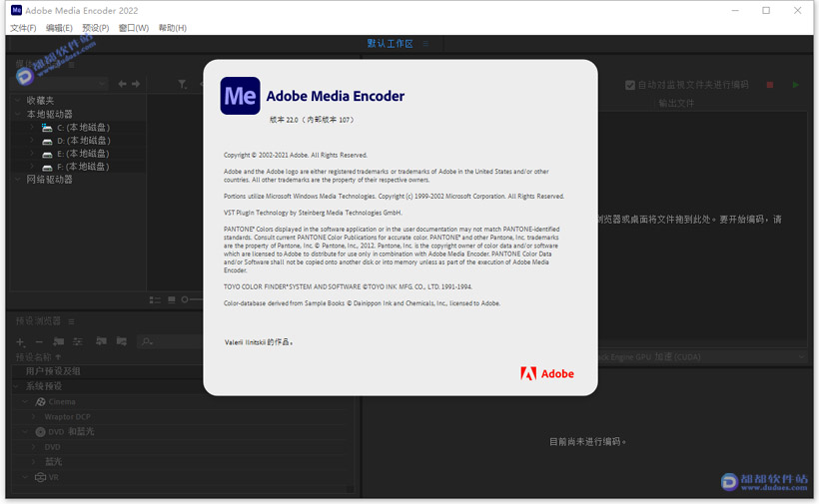Click the thumbnail size slider handle
Image resolution: width=819 pixels, height=504 pixels.
pyautogui.click(x=185, y=300)
